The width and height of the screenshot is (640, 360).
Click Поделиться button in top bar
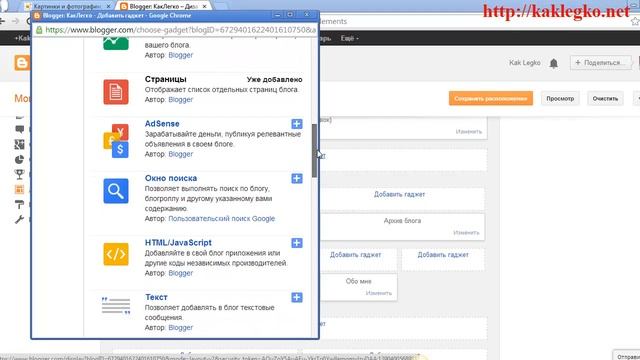pyautogui.click(x=600, y=63)
